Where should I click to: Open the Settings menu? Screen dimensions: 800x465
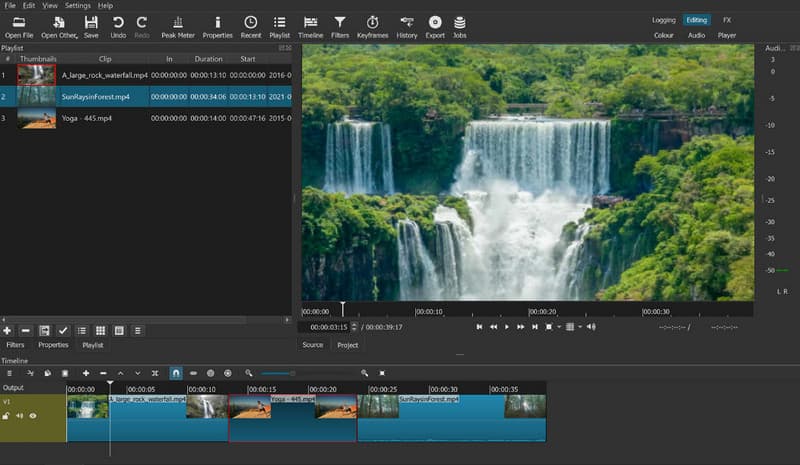(77, 6)
